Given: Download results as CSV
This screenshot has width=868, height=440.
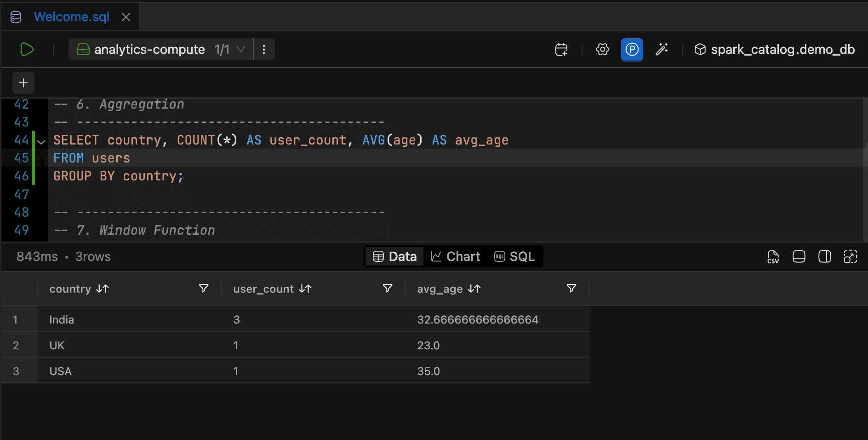Looking at the screenshot, I should [x=773, y=257].
